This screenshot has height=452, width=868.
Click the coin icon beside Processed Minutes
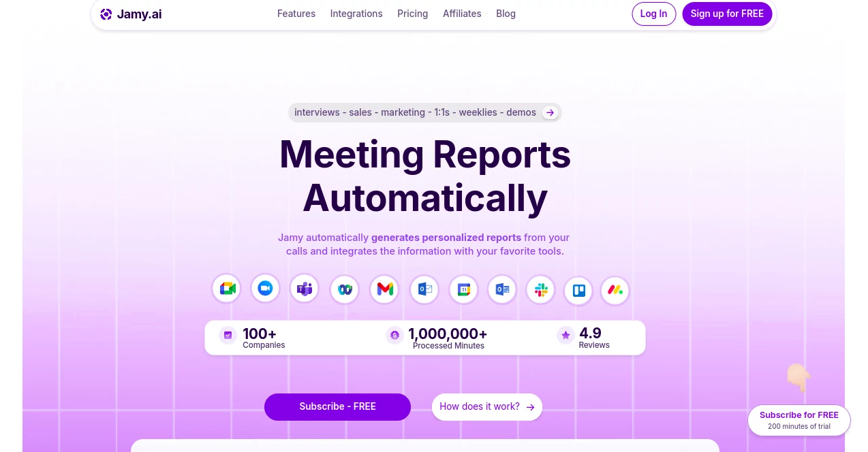click(394, 335)
